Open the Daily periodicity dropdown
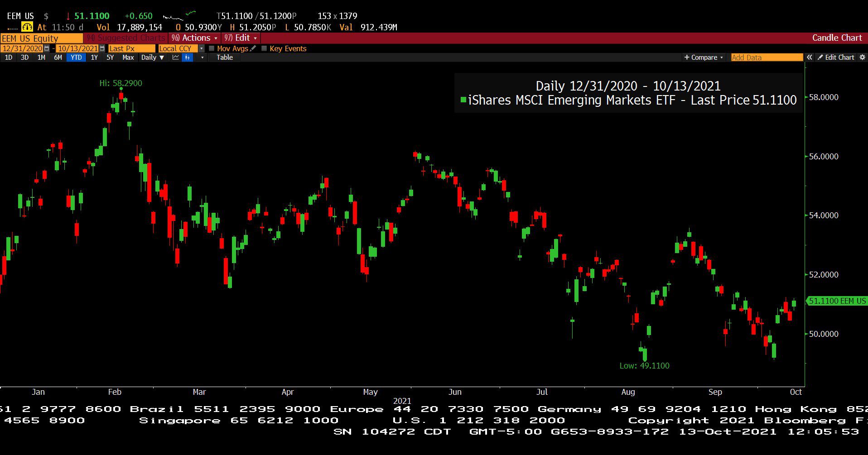This screenshot has height=455, width=868. 152,57
